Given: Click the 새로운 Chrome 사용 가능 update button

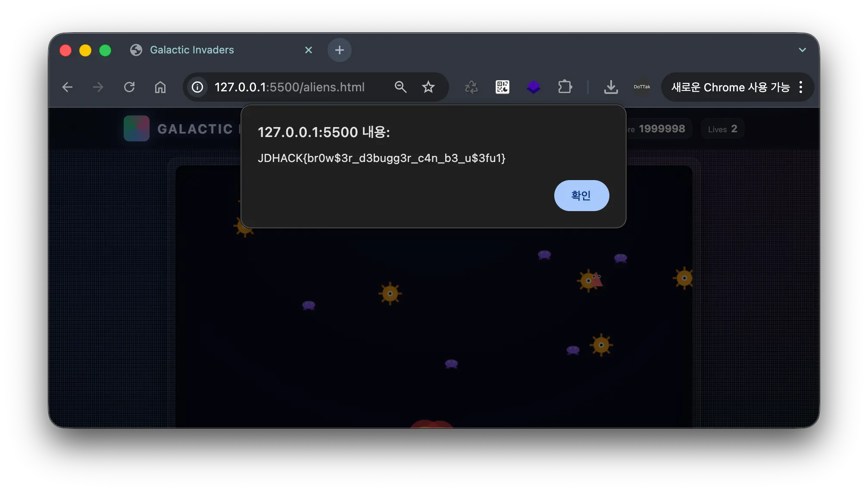Looking at the screenshot, I should click(x=730, y=87).
